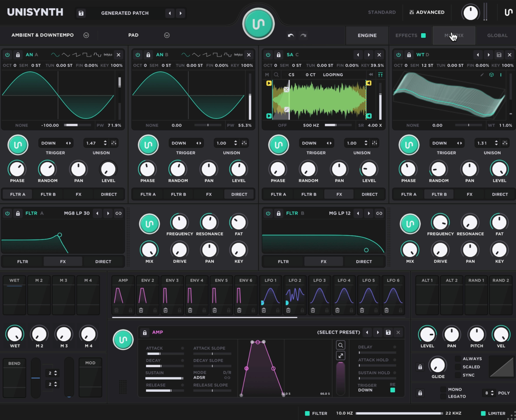Viewport: 516px width, 420px height.
Task: Switch to the Engine tab
Action: pos(367,35)
